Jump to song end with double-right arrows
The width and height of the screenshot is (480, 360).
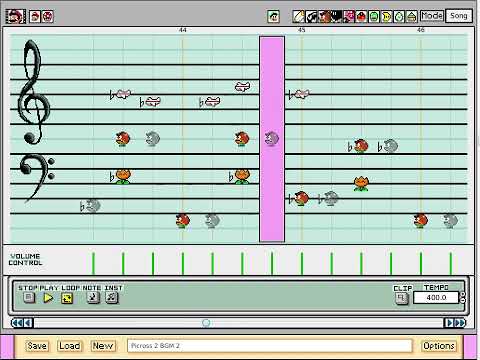(460, 323)
